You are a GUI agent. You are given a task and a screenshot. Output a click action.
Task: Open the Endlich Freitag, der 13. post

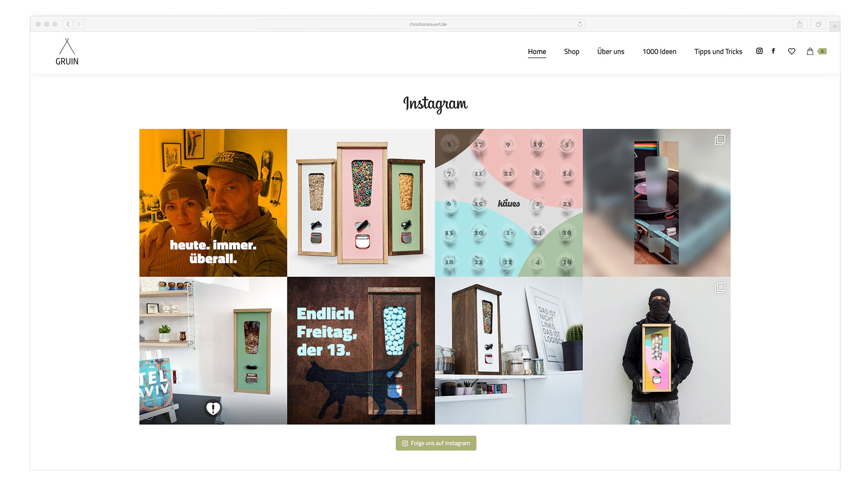point(361,351)
